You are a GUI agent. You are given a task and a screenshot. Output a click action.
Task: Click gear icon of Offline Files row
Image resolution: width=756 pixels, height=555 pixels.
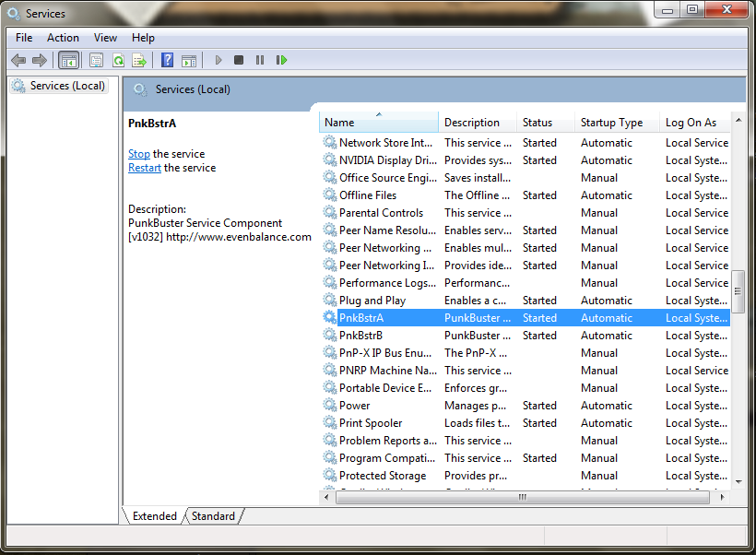[x=330, y=195]
